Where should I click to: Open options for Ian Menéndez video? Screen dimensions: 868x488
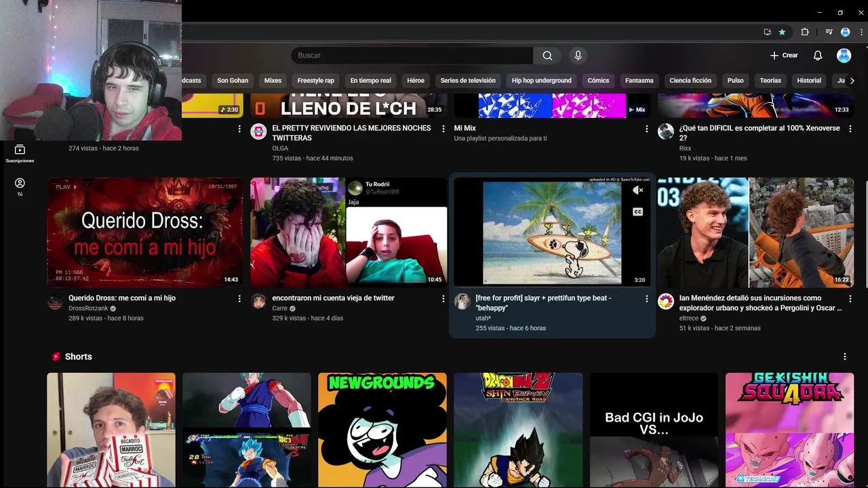pos(850,298)
